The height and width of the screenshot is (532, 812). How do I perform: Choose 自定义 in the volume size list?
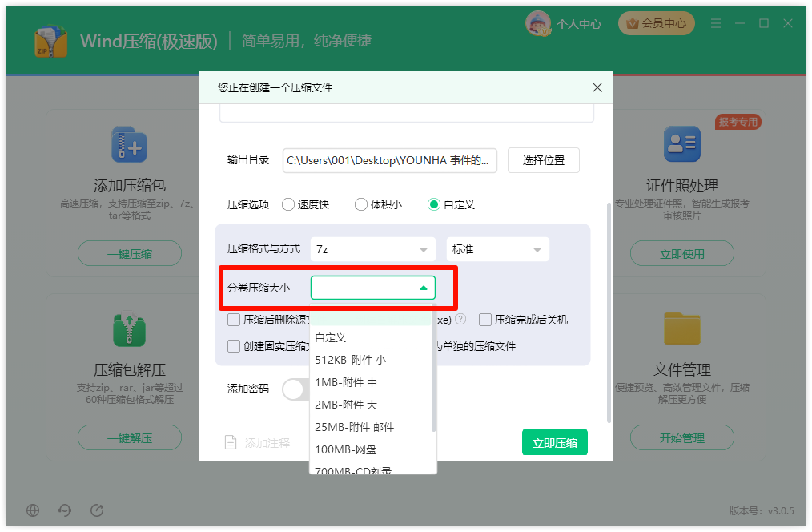(x=371, y=337)
